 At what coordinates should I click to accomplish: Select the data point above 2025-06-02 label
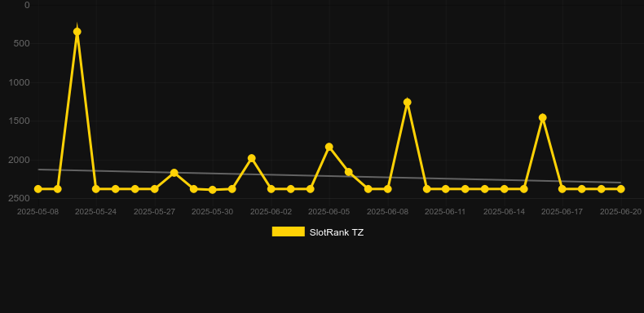tap(271, 189)
